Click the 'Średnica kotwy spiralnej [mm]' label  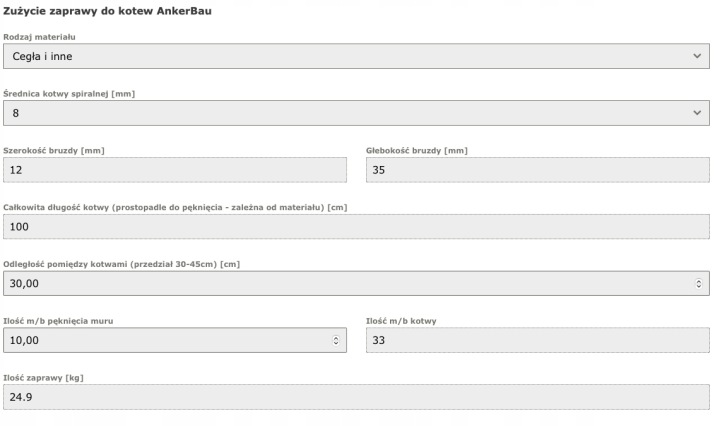[x=69, y=94]
